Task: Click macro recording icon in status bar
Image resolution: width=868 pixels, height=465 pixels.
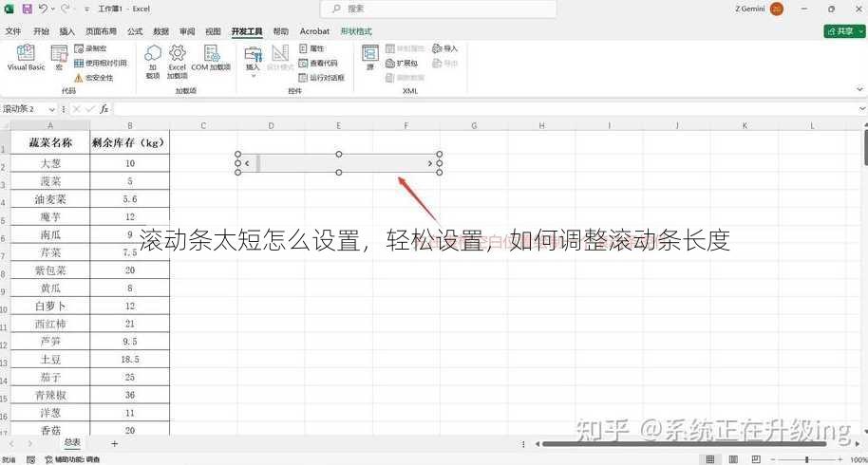Action: [30, 459]
